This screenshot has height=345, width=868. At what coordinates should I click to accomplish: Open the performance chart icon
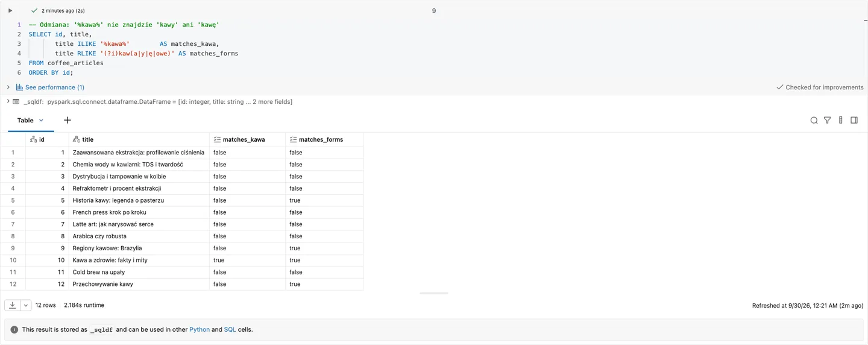point(19,87)
